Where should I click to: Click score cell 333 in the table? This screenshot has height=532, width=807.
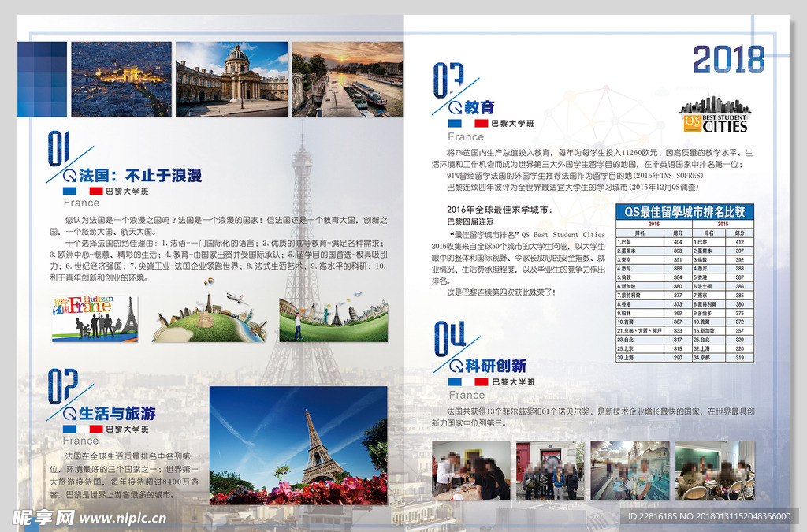point(678,331)
